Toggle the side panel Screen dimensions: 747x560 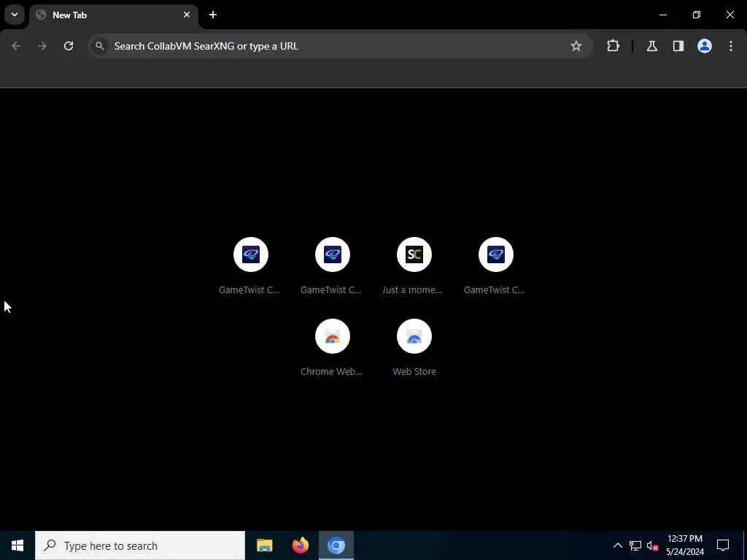[x=678, y=46]
